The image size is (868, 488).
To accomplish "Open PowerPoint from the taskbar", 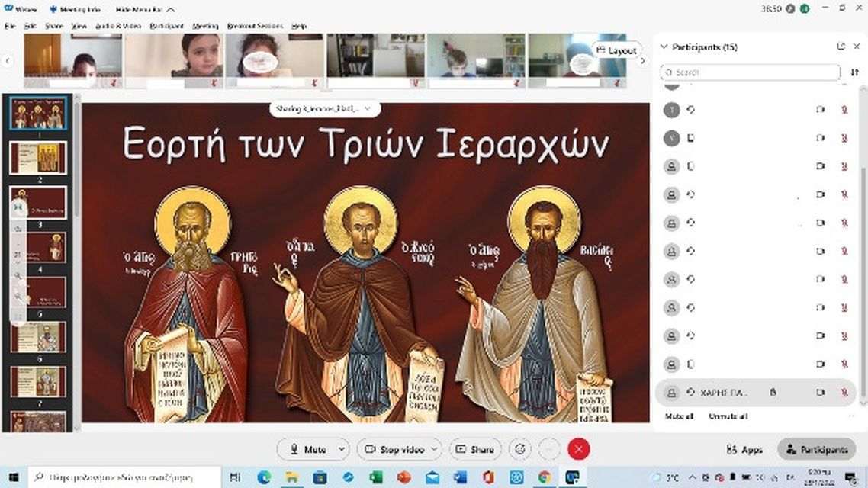I will click(404, 477).
